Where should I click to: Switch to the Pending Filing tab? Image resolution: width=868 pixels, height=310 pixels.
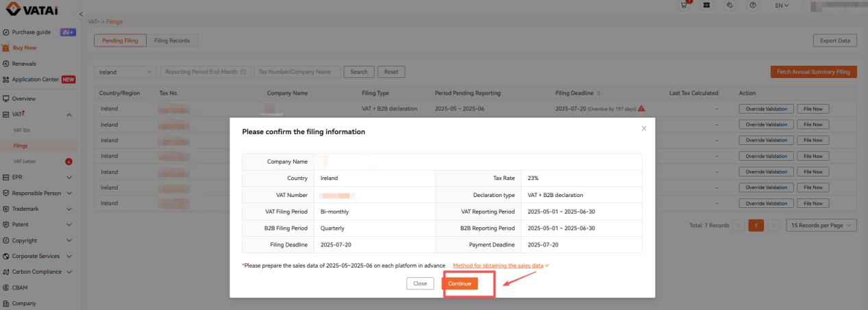click(x=120, y=40)
